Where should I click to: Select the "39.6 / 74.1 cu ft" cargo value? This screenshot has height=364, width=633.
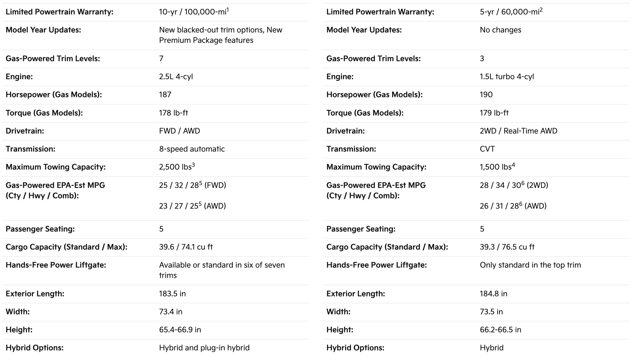coord(186,247)
